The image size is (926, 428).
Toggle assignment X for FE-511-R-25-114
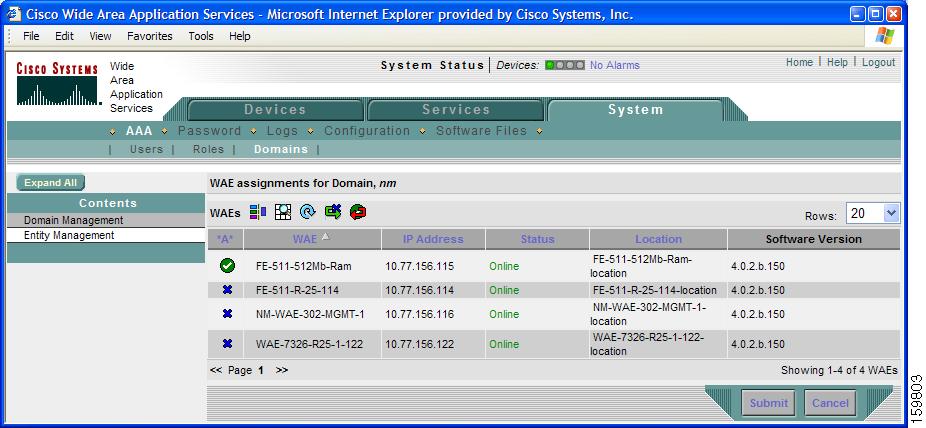click(227, 290)
